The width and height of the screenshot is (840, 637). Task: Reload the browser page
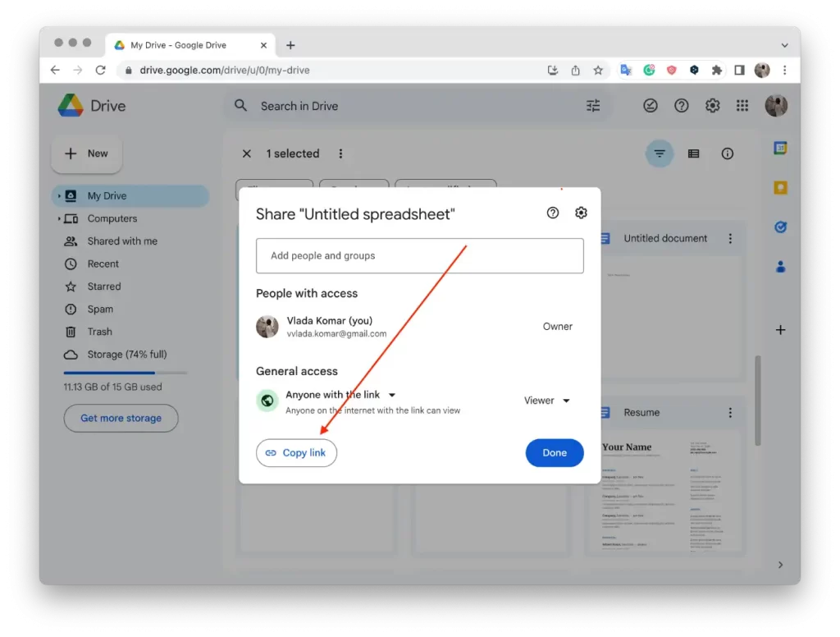pos(100,71)
